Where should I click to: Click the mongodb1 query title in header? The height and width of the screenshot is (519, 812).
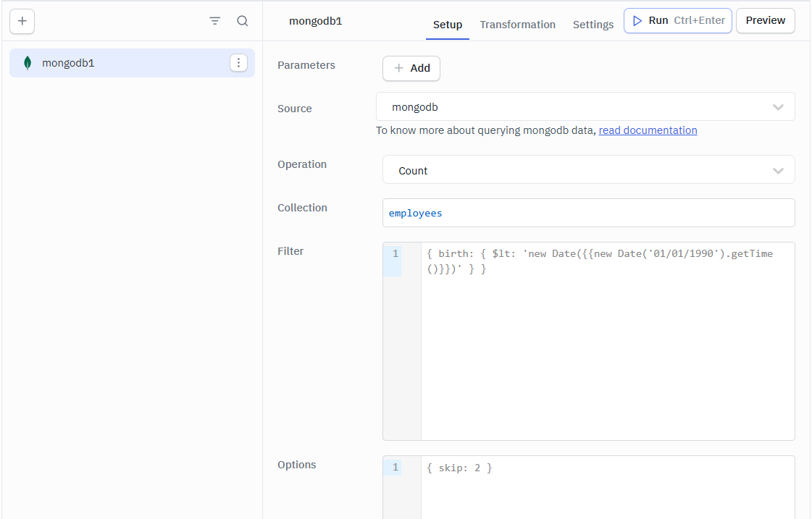[x=315, y=21]
